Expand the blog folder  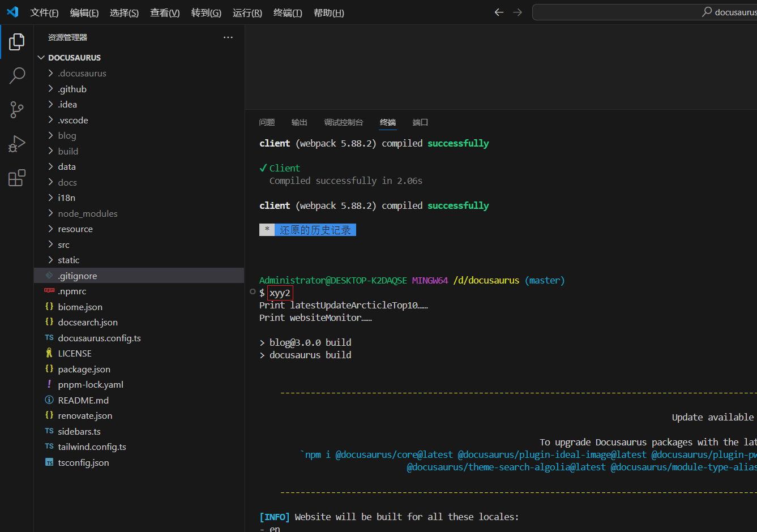(x=139, y=135)
